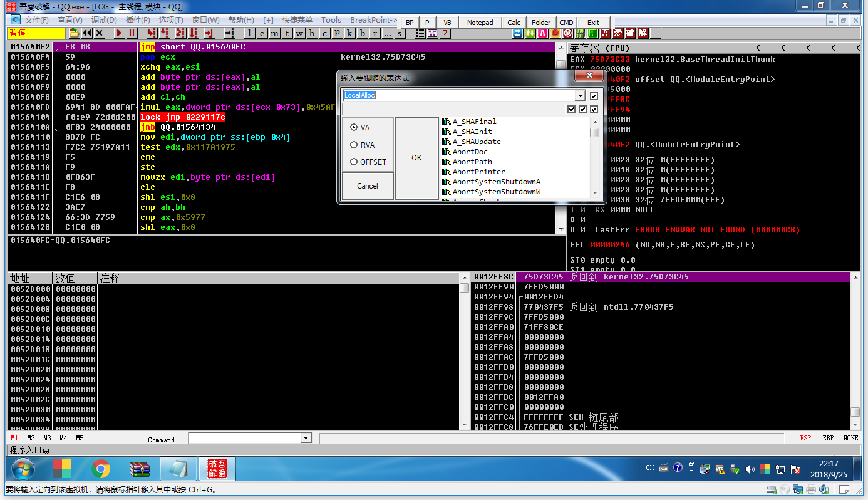Open the 查看(V) menu
The width and height of the screenshot is (868, 500).
70,20
